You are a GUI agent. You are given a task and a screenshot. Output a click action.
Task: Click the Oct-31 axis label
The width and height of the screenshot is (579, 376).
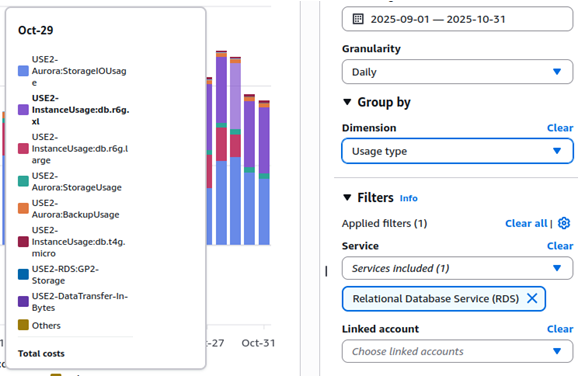pos(258,343)
